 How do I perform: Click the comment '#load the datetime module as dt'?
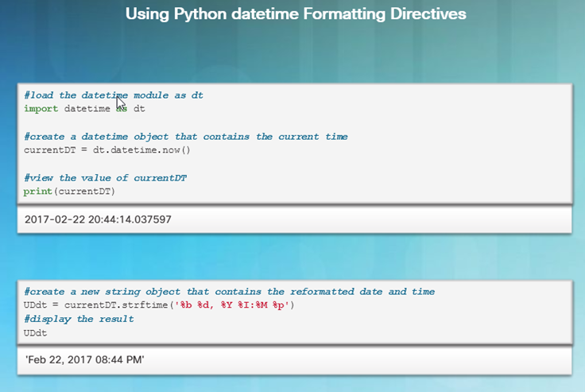[114, 95]
